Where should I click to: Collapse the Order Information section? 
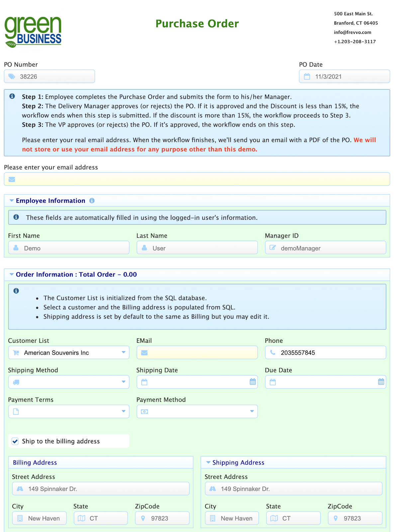click(x=12, y=274)
